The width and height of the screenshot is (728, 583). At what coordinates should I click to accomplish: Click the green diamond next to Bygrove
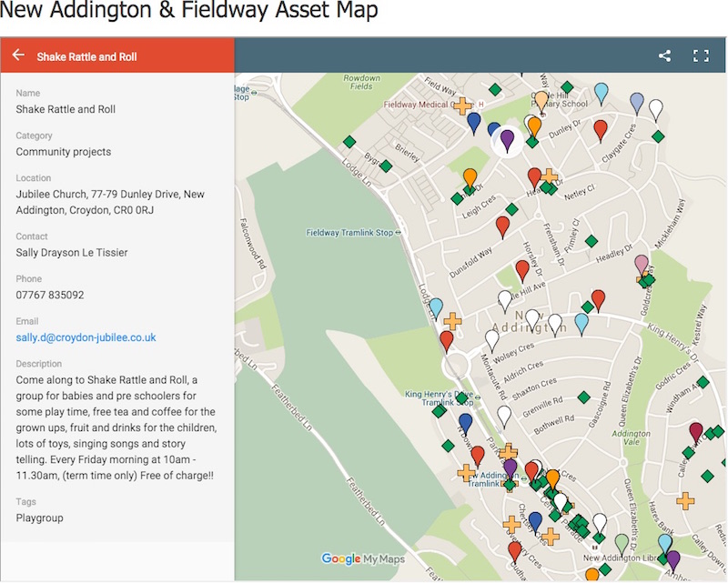[386, 166]
